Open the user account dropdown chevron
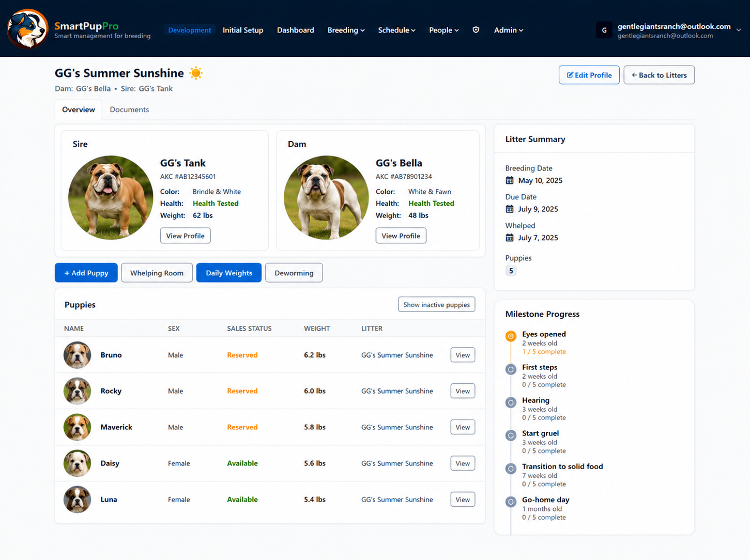This screenshot has height=560, width=750. point(739,30)
